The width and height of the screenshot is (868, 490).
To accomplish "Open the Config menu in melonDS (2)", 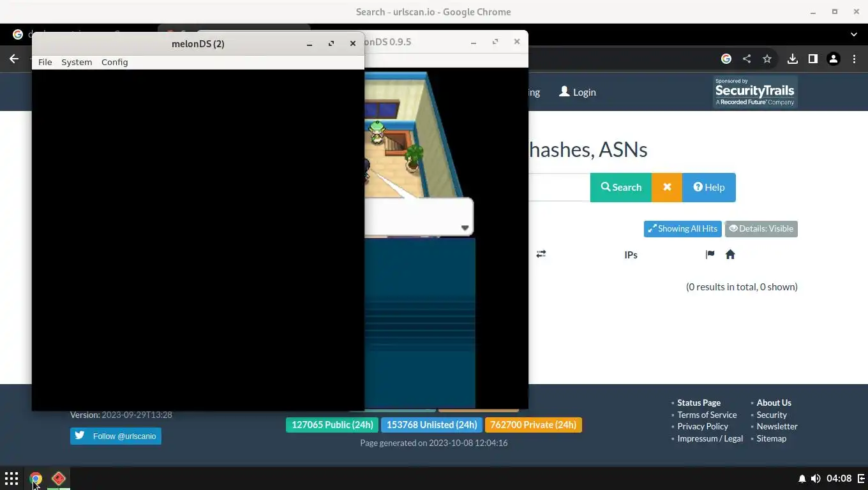I will tap(114, 62).
